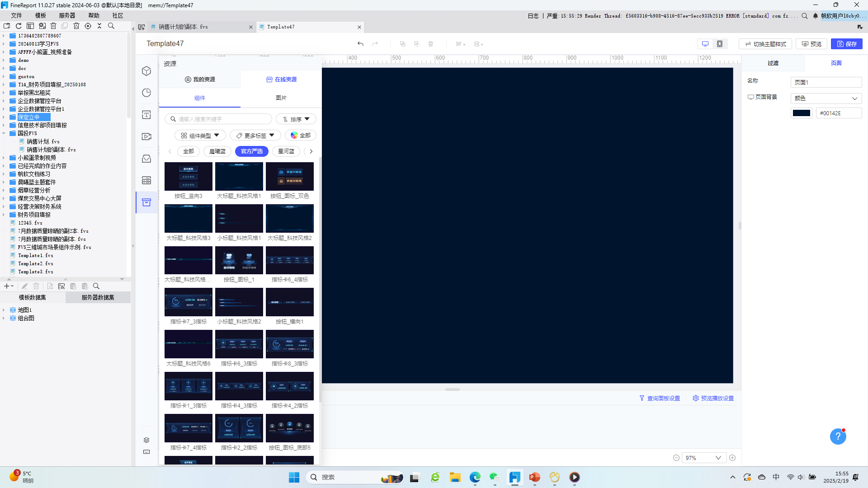Open 预览播放设置 link
The width and height of the screenshot is (868, 488).
point(713,398)
